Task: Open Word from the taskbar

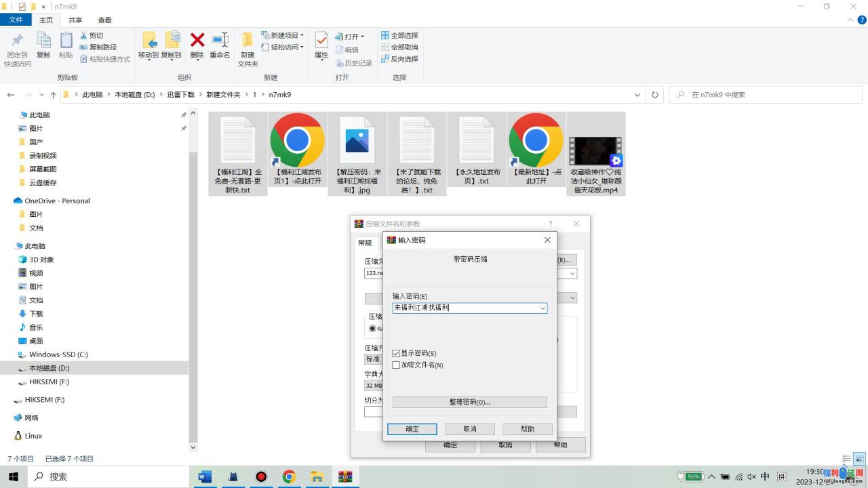Action: [204, 476]
